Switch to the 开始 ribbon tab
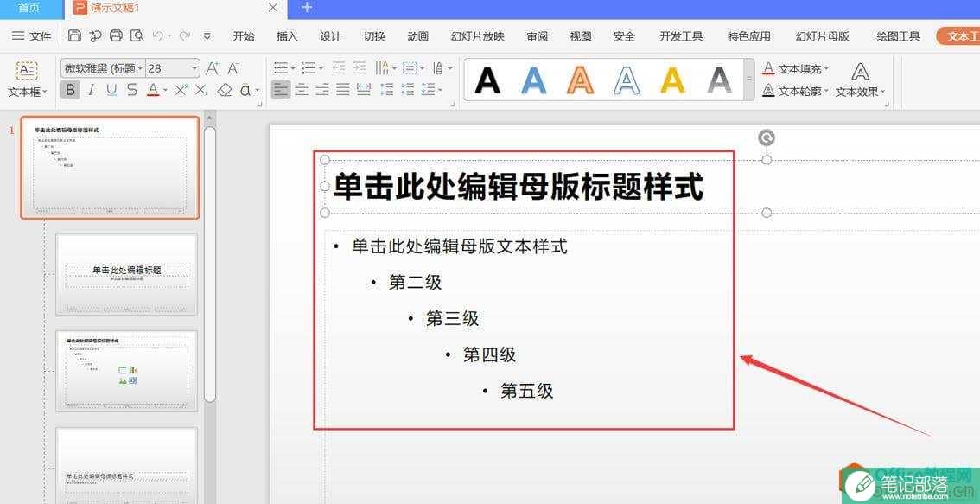Viewport: 980px width, 504px height. (x=244, y=36)
